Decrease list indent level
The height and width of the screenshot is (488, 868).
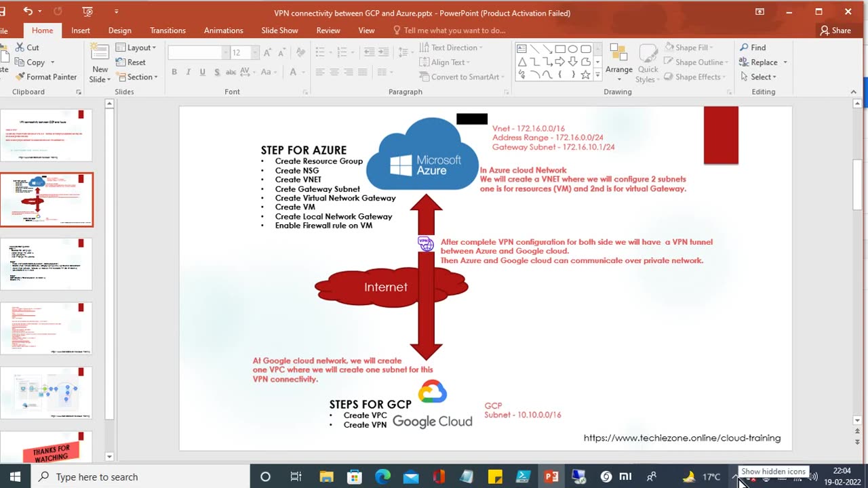click(370, 52)
